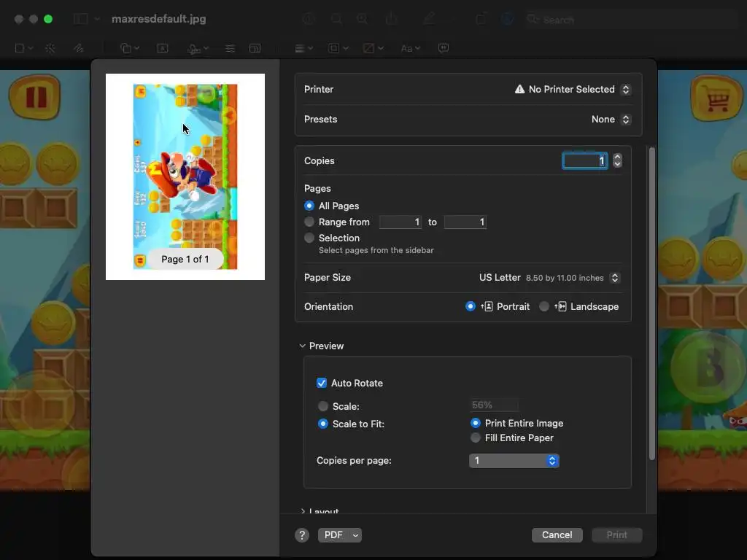Screen dimensions: 747x560
Task: Click the highlight pen icon in toolbar
Action: pyautogui.click(x=429, y=19)
